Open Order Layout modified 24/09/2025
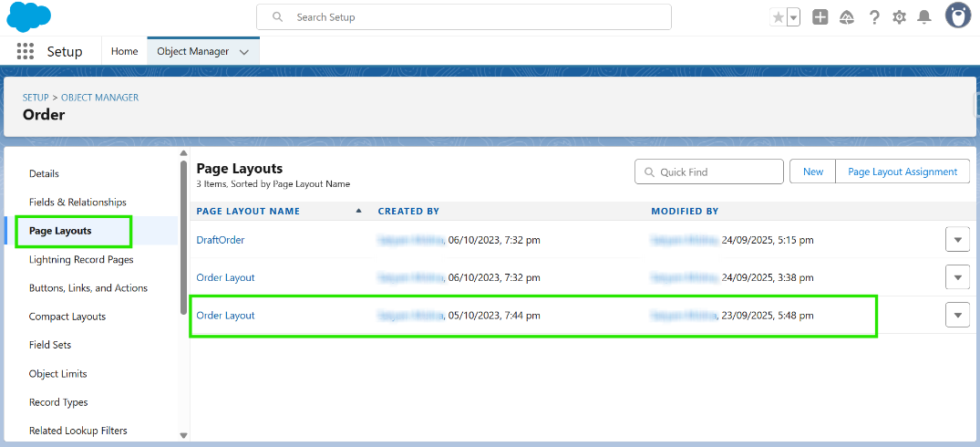This screenshot has width=980, height=447. point(225,277)
